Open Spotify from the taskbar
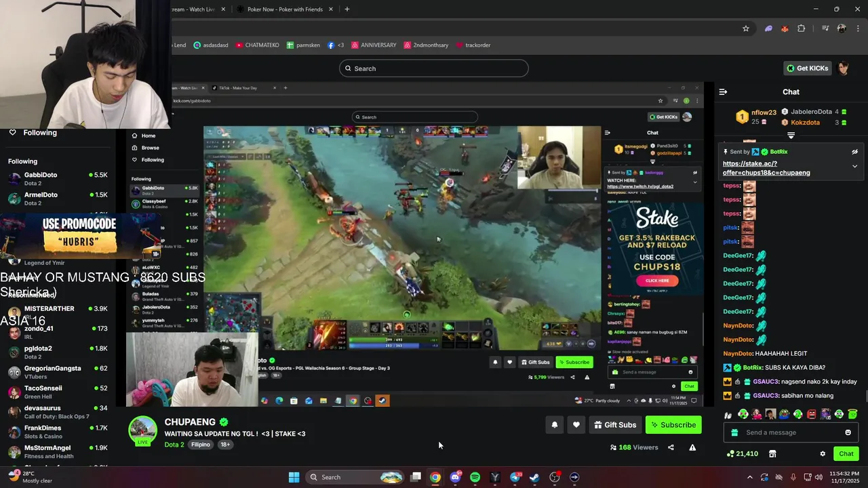 click(x=475, y=477)
